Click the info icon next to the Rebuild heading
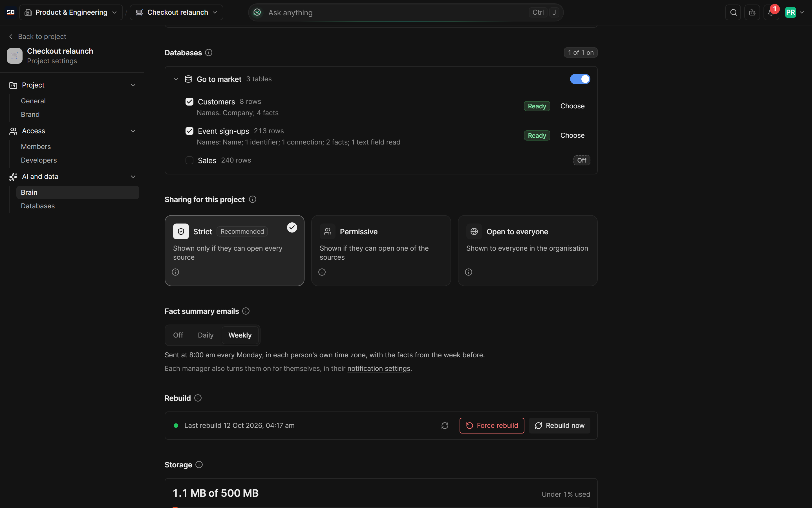The image size is (812, 508). [198, 398]
